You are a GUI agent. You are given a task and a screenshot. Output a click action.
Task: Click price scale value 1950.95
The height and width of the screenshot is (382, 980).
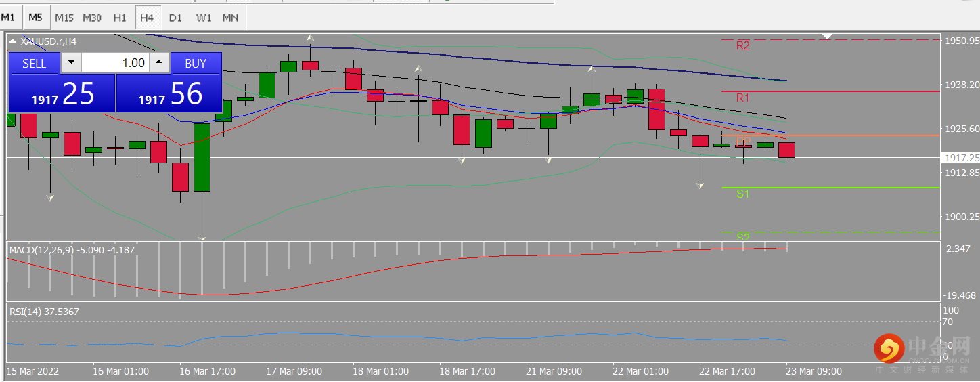tap(962, 41)
